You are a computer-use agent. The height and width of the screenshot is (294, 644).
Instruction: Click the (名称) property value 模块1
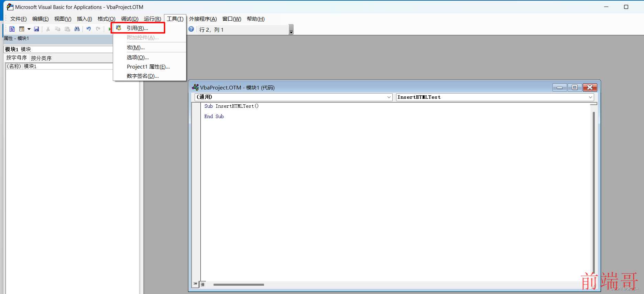(68, 66)
